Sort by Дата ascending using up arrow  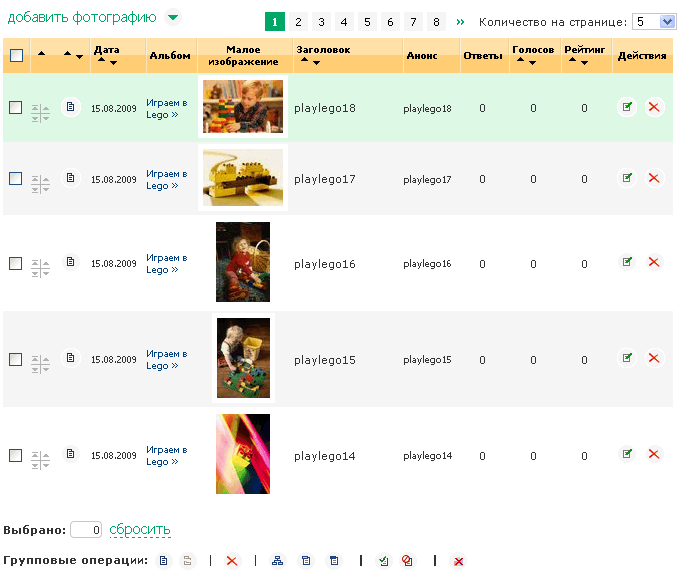[100, 62]
